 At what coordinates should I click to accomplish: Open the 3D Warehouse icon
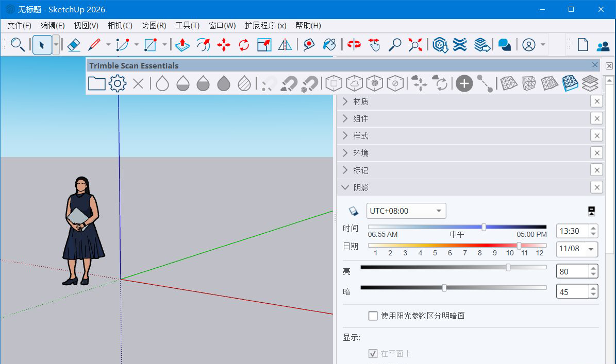[439, 45]
